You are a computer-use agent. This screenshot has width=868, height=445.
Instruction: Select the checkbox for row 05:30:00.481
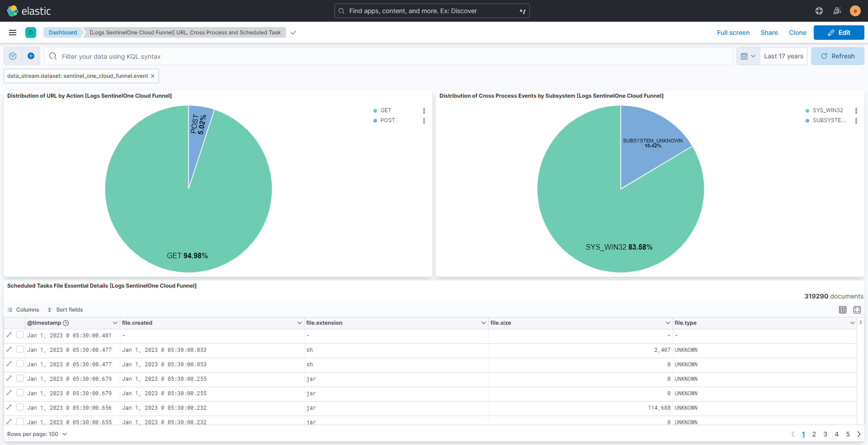pos(20,335)
